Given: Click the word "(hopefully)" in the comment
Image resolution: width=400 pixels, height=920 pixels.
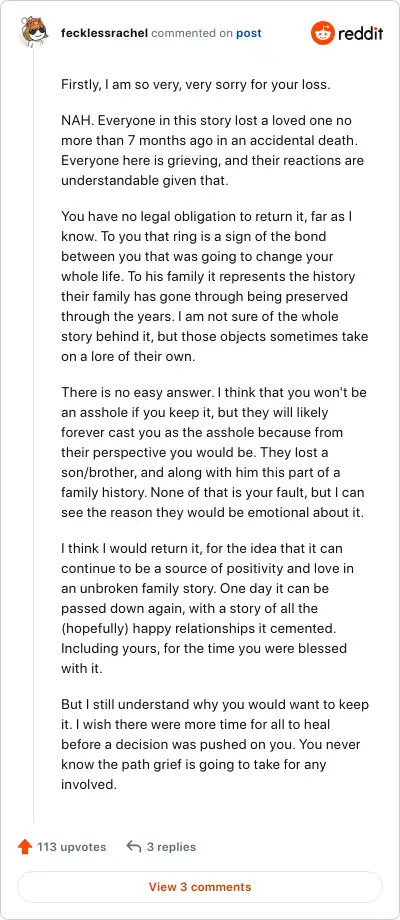Looking at the screenshot, I should [95, 628].
